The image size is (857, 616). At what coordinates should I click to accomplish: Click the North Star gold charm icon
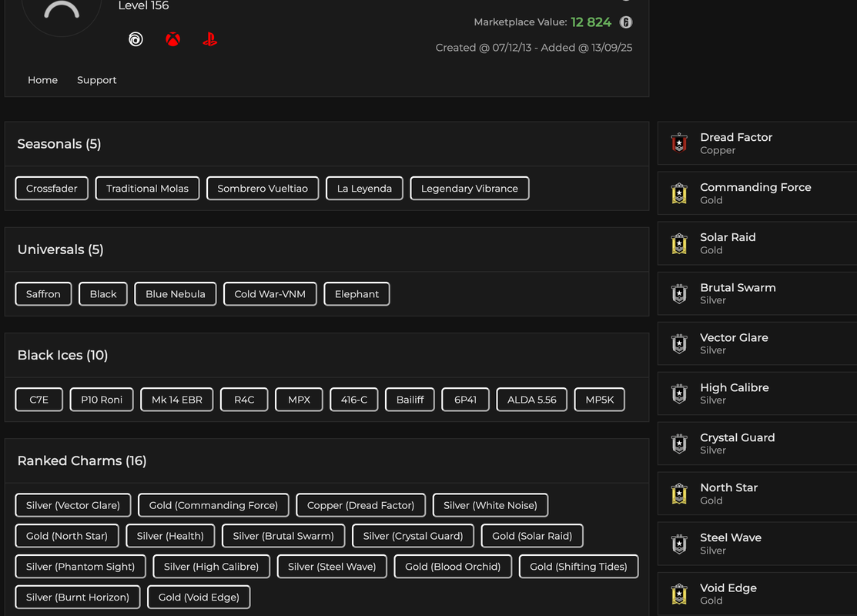[x=679, y=494]
